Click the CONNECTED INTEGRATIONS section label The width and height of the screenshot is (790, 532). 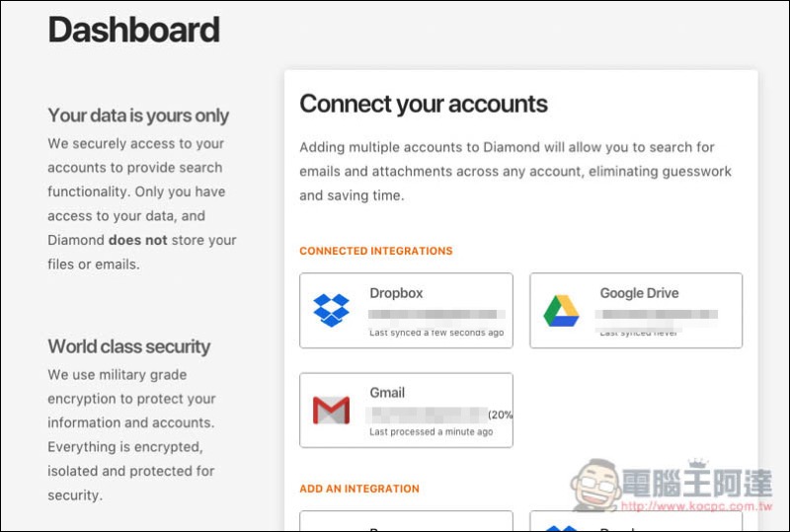coord(376,251)
